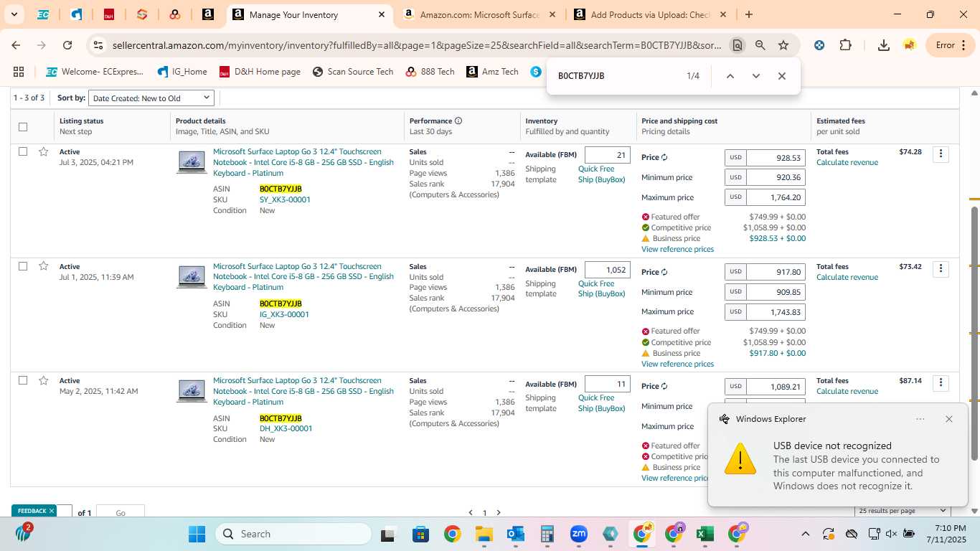Screen dimensions: 980x551
Task: Expand the tab search dropdown arrow
Action: (x=14, y=14)
